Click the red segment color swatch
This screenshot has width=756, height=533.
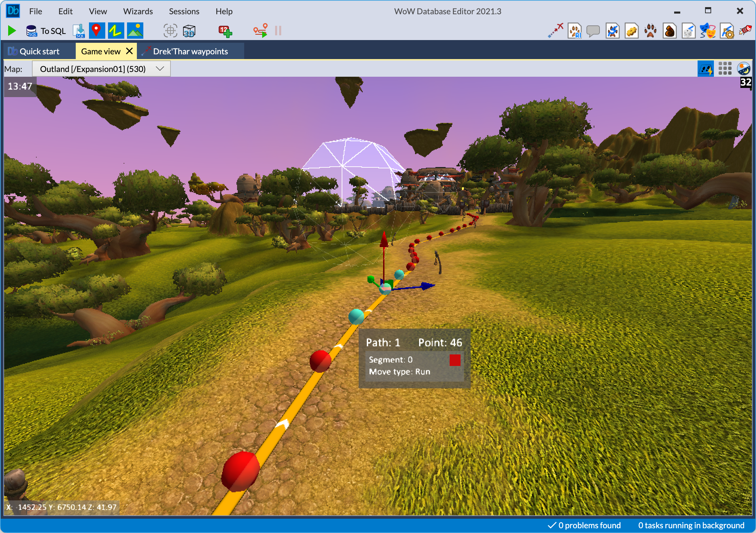tap(455, 360)
